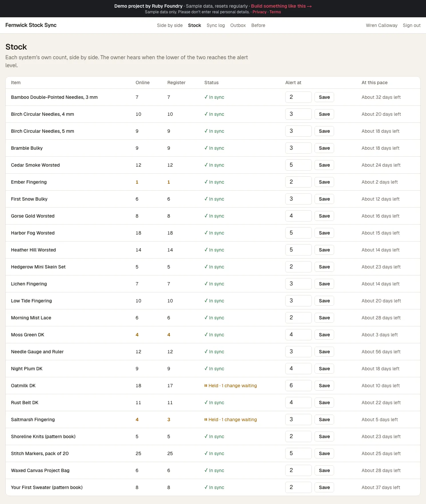
Task: Go to the Before tab
Action: click(x=258, y=25)
